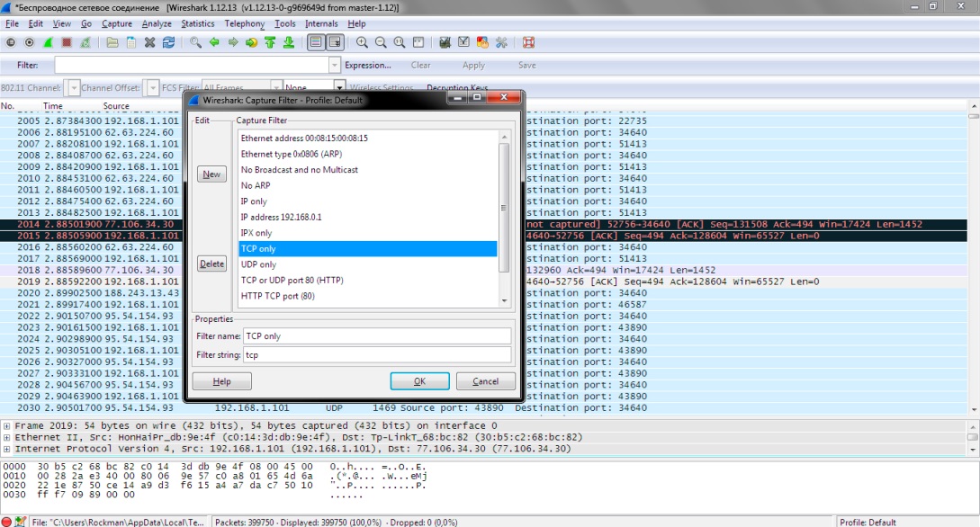Select 'IP address 192.168.0.1' filter
Image resolution: width=980 pixels, height=527 pixels.
click(x=368, y=218)
